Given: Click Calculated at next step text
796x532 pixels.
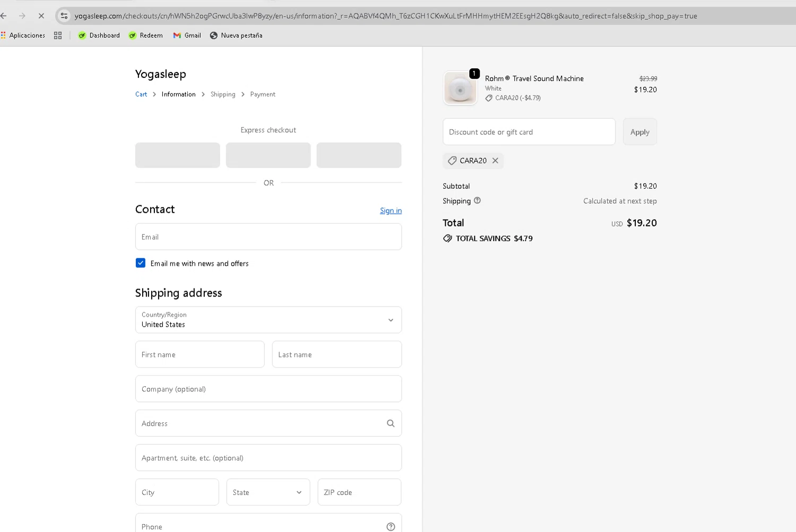Looking at the screenshot, I should [620, 201].
